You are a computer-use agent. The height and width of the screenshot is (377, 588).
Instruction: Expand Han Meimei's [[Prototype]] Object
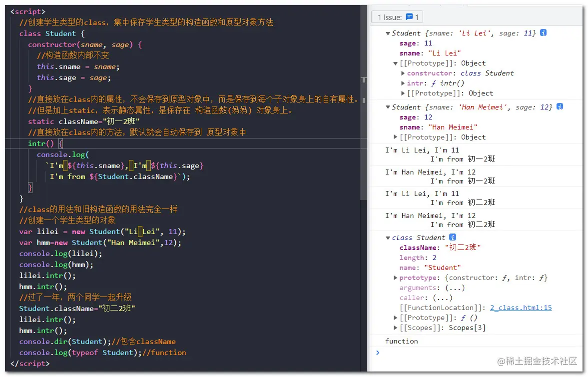tap(395, 137)
